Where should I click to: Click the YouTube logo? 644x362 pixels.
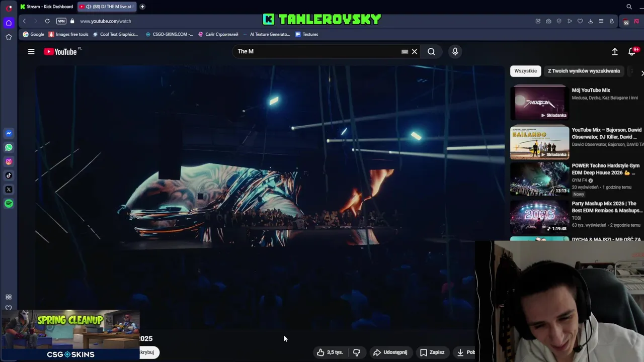pyautogui.click(x=60, y=51)
